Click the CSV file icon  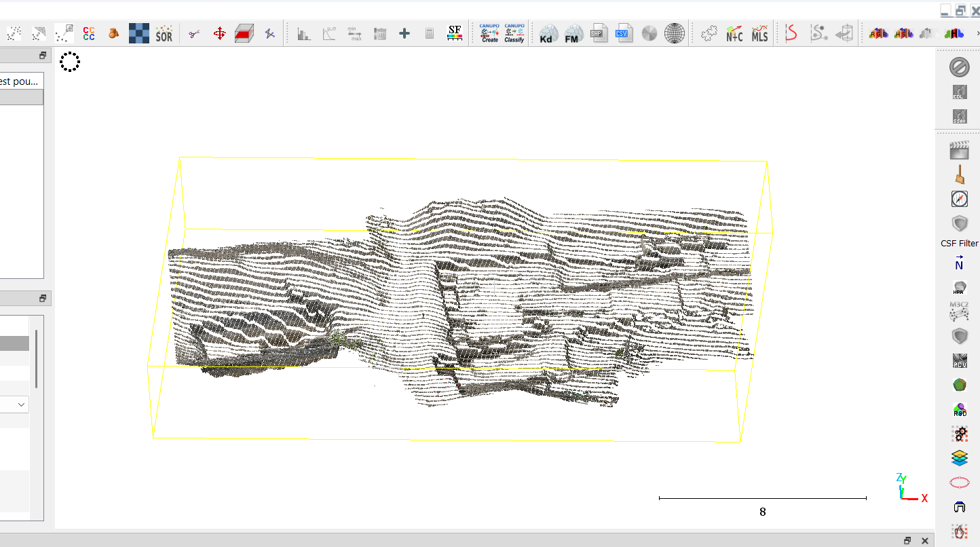tap(622, 33)
